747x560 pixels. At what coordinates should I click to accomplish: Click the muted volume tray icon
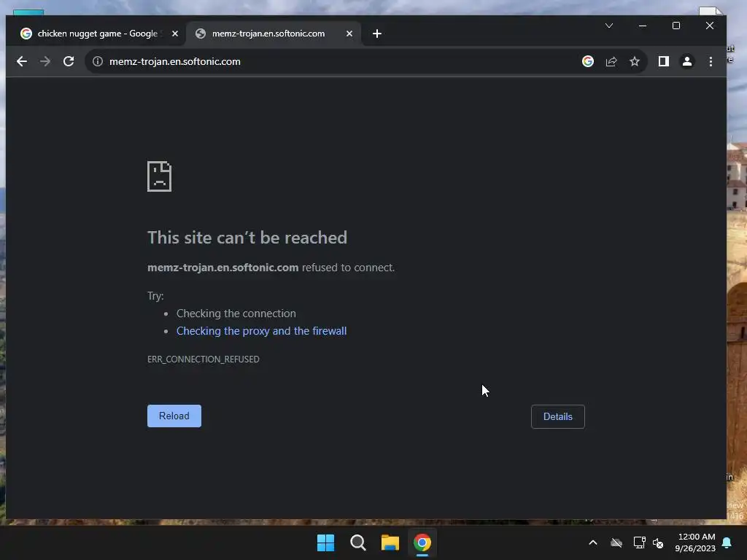[659, 542]
